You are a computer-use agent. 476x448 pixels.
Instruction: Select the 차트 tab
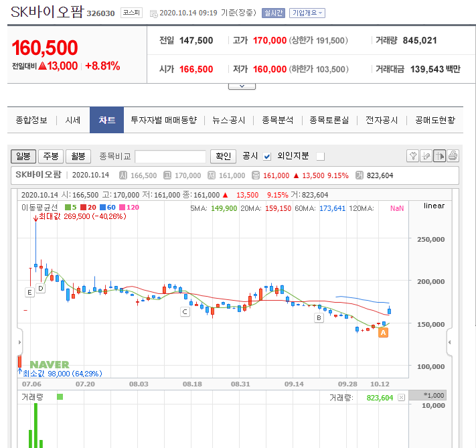click(107, 120)
